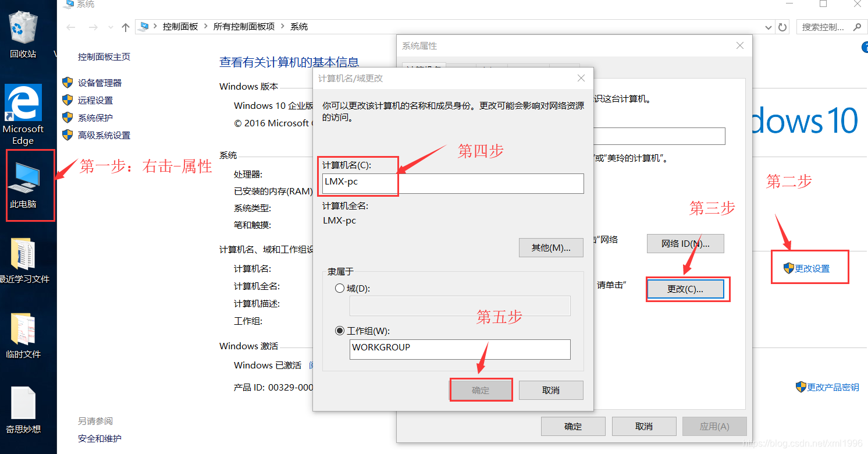
Task: Close the 计算机名/域更改 dialog
Action: tap(581, 78)
